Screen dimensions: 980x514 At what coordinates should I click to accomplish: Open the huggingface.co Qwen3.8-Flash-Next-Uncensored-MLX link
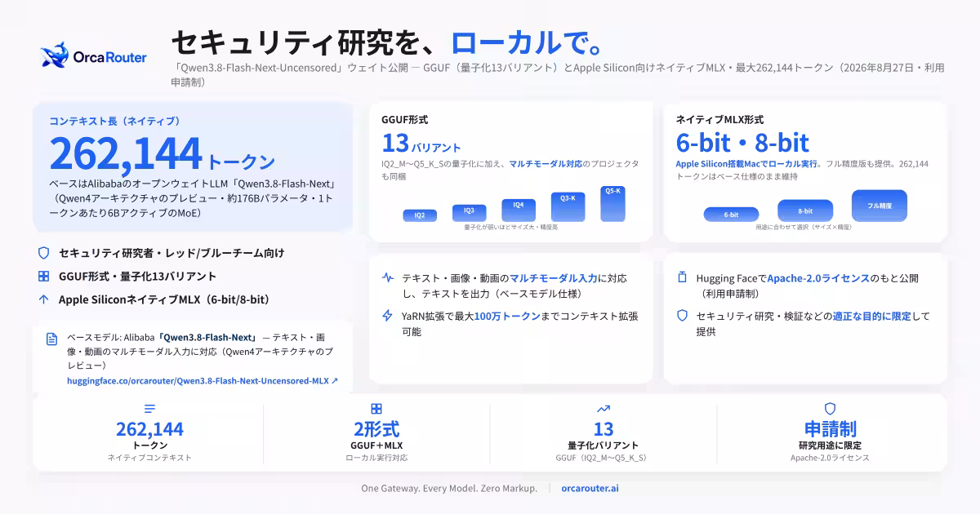click(x=203, y=381)
